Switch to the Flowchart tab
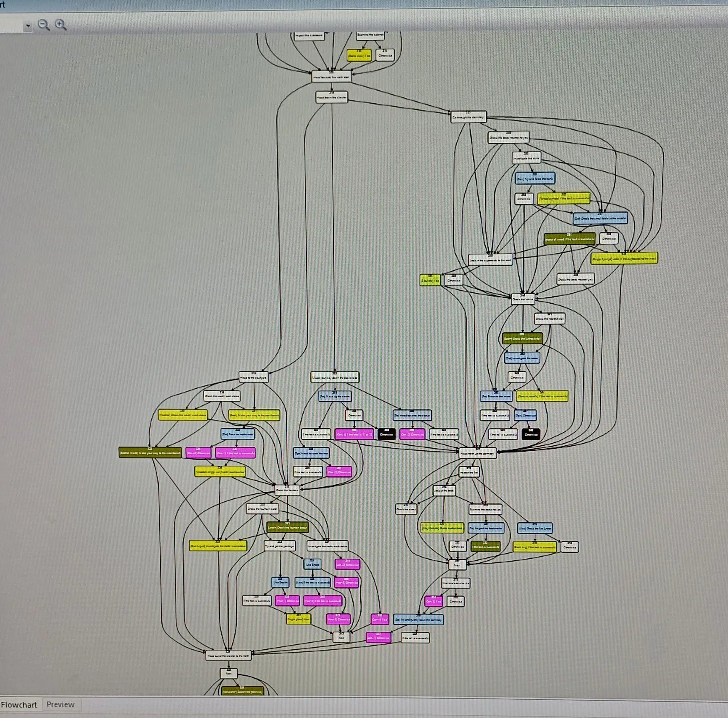 (x=19, y=705)
